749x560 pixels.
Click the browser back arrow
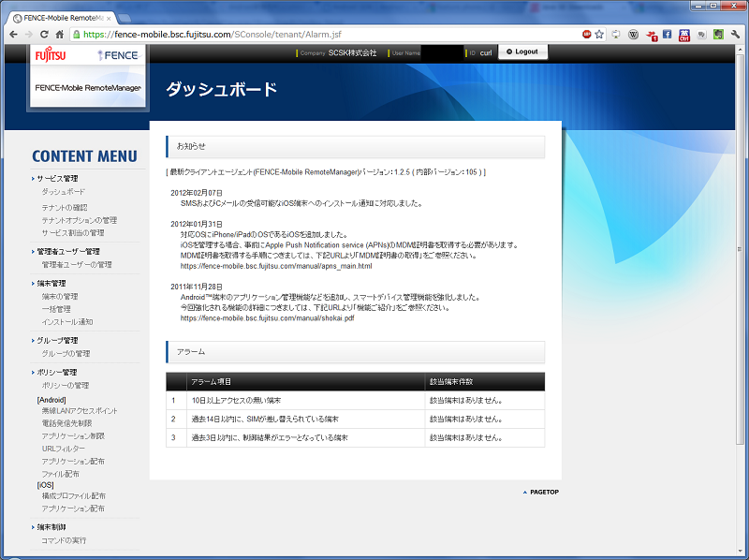coord(13,35)
